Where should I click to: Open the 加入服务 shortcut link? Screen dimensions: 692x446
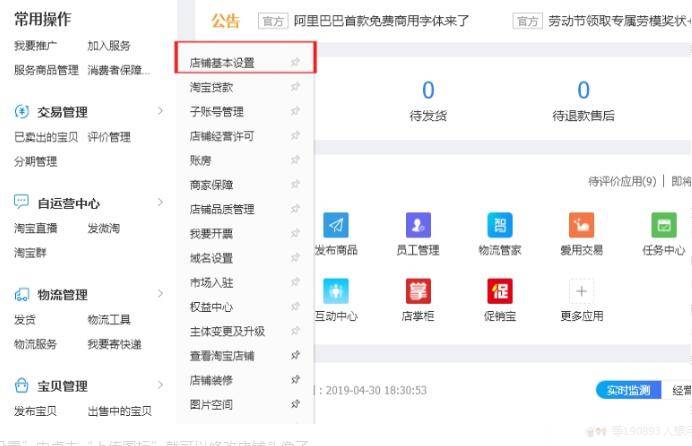109,45
